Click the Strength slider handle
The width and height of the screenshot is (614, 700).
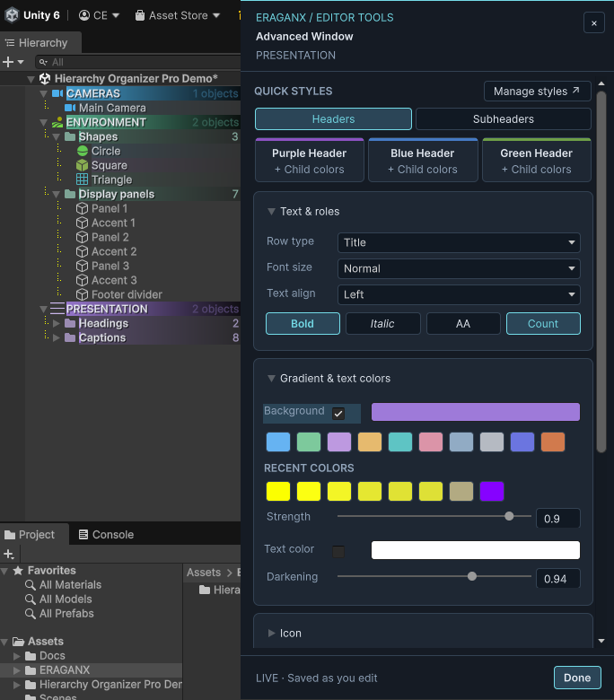tap(509, 517)
